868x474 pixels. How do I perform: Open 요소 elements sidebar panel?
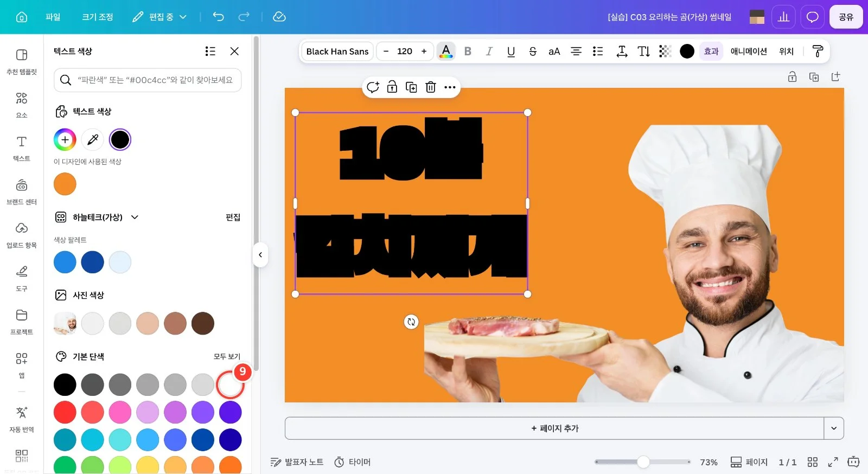(22, 105)
